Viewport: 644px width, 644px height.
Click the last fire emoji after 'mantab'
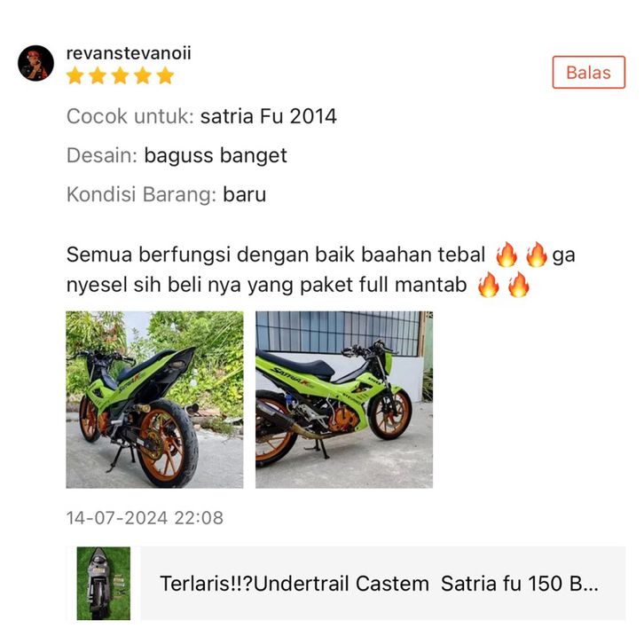pos(519,285)
